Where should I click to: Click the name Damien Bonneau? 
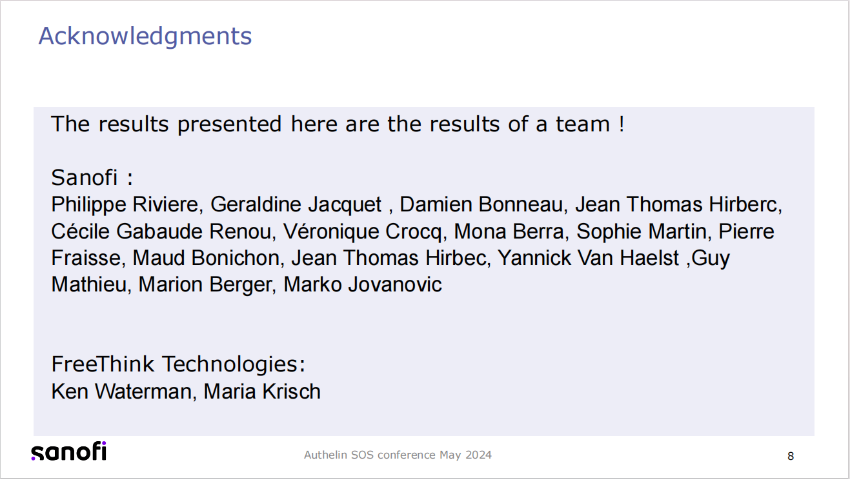pyautogui.click(x=482, y=205)
